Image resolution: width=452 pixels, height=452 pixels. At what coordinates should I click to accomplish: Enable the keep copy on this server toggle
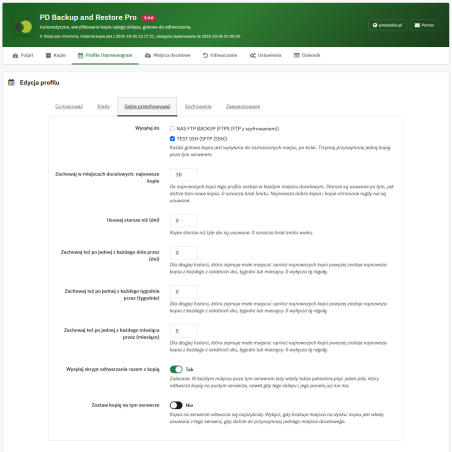pyautogui.click(x=176, y=405)
